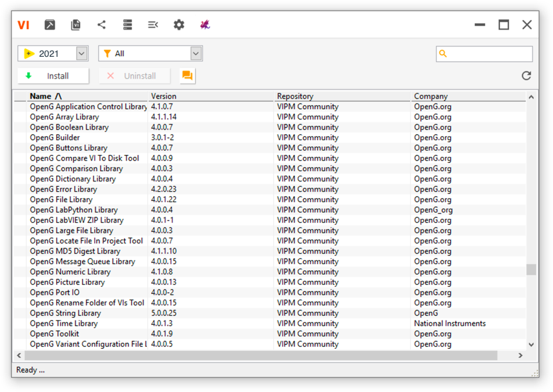Click the collapse list lines icon

[x=153, y=25]
